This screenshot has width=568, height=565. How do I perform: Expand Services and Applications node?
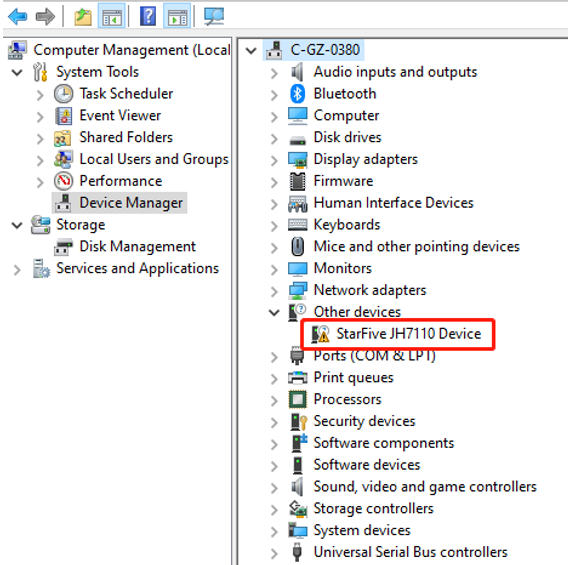pos(17,270)
